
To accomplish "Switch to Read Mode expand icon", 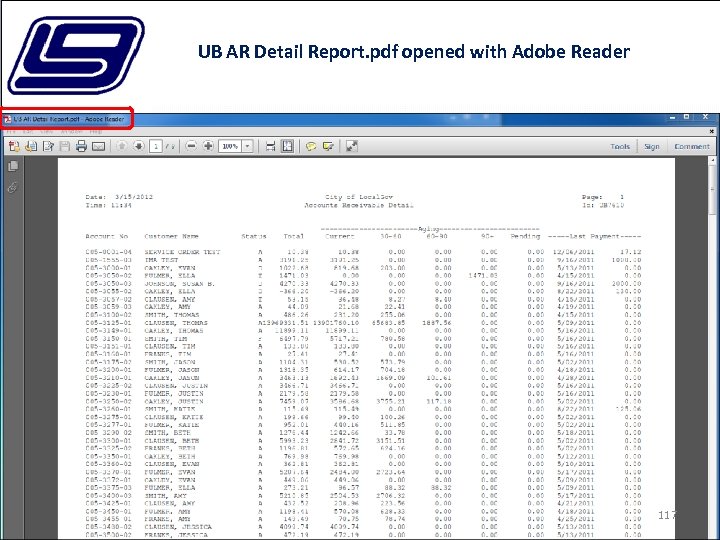I will pyautogui.click(x=352, y=146).
